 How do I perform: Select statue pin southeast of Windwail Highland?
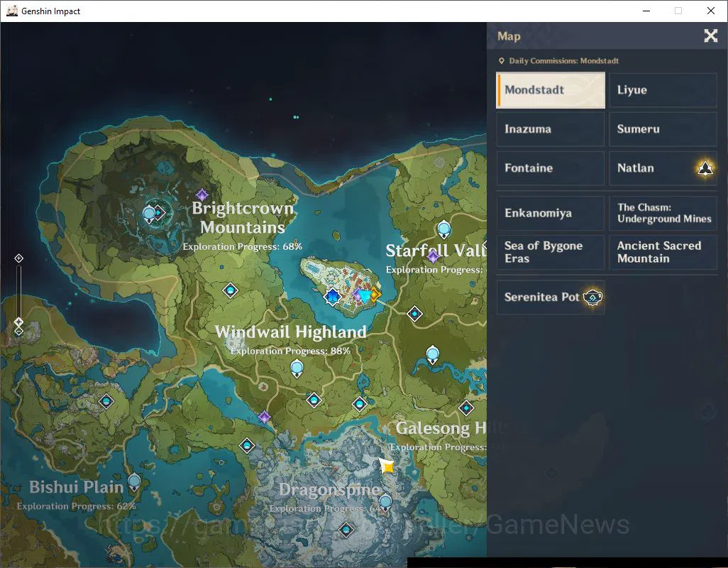433,355
